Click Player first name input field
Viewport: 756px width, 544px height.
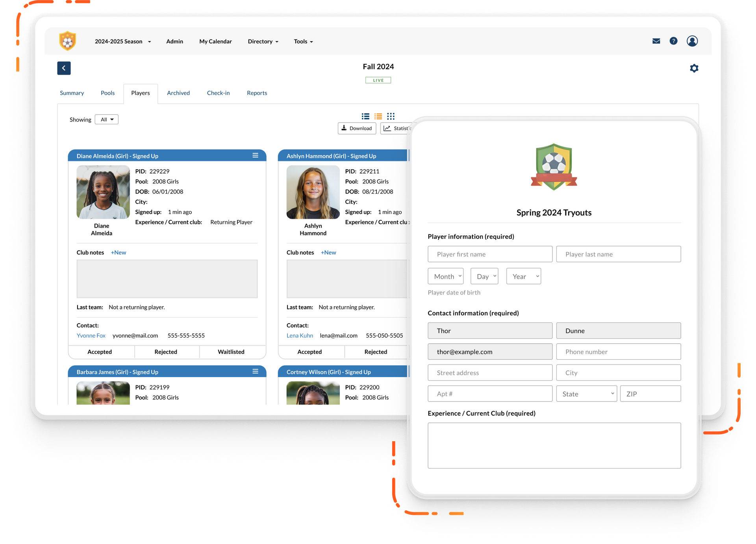pyautogui.click(x=491, y=254)
